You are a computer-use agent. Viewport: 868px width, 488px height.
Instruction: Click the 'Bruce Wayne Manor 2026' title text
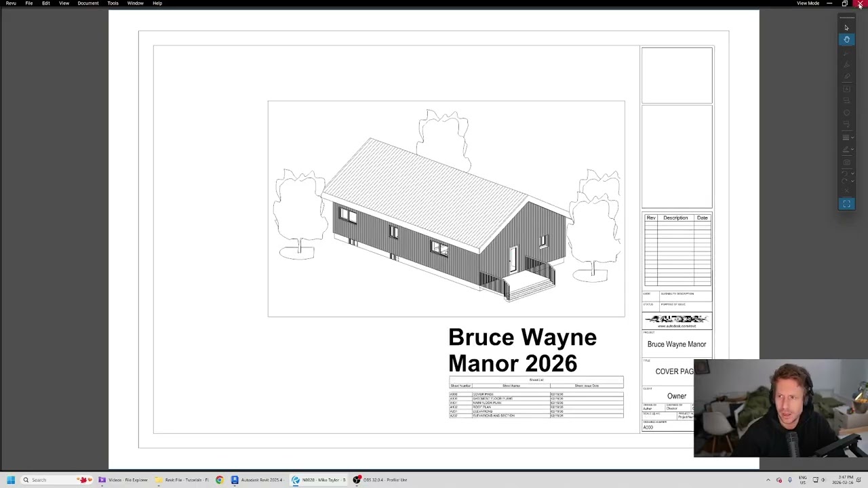click(x=522, y=350)
